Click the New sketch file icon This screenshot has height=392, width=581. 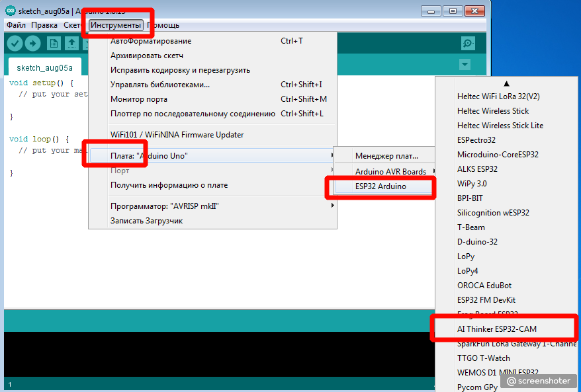pyautogui.click(x=54, y=44)
